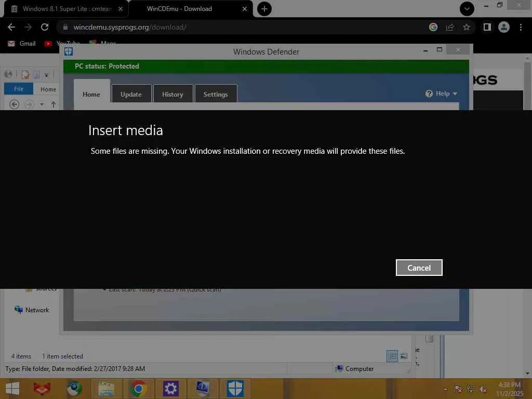Open the muted volume icon in tray
Screen dimensions: 532x399
point(483,389)
